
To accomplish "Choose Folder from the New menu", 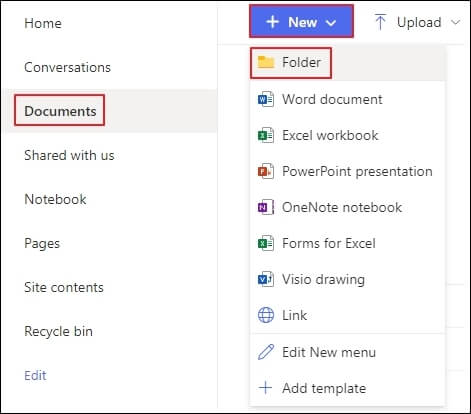I will tap(347, 63).
